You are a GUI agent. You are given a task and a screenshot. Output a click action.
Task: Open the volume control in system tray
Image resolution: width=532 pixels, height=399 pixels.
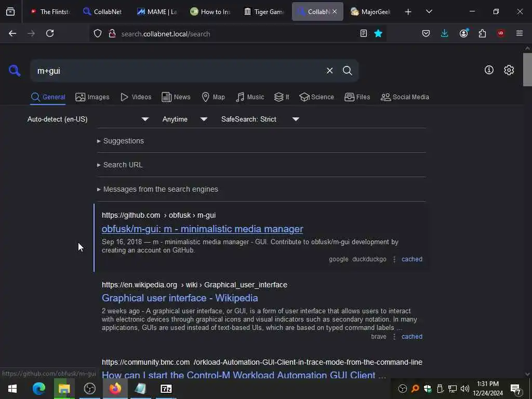pos(465,389)
